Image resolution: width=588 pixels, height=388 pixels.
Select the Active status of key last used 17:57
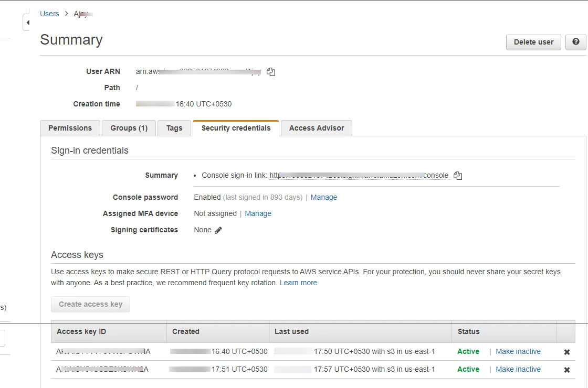(x=468, y=369)
